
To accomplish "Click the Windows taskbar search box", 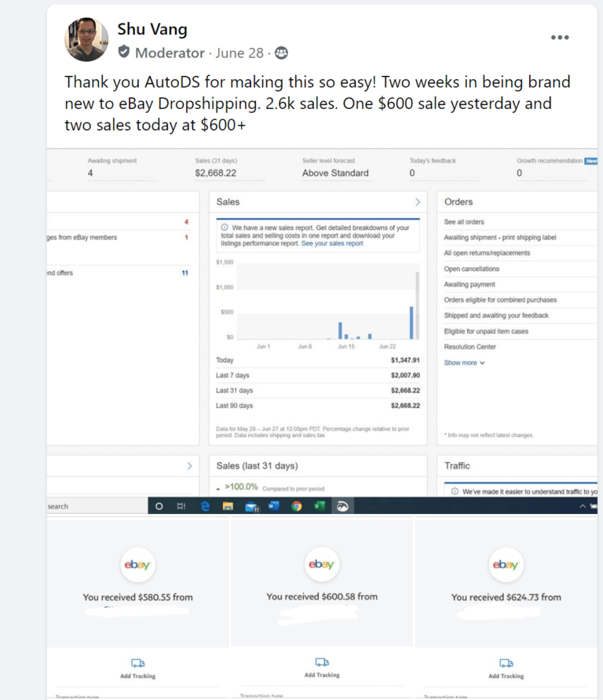I will click(x=97, y=506).
